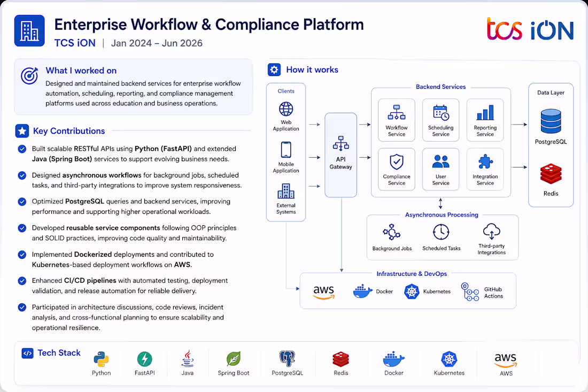Image resolution: width=588 pixels, height=392 pixels.
Task: Select the AWS logo in Tech Stack
Action: (506, 360)
